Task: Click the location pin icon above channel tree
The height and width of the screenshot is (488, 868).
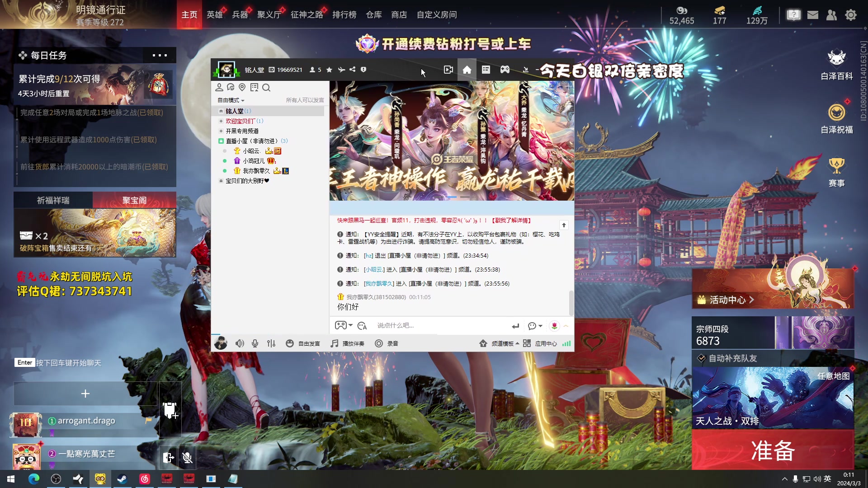Action: [x=242, y=87]
